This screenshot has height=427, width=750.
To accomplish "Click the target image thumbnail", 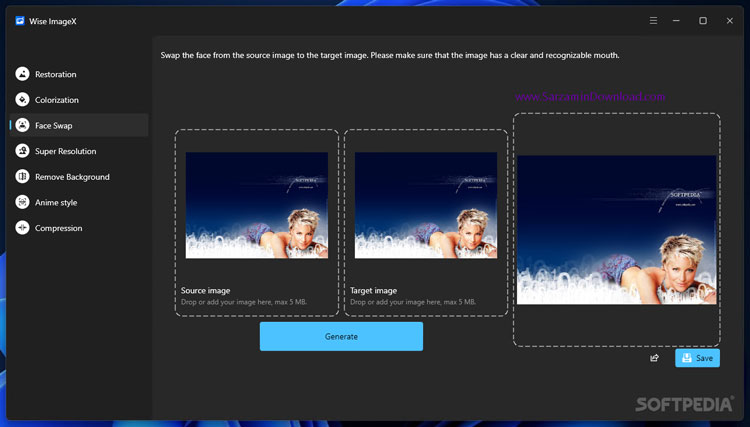I will tap(426, 205).
